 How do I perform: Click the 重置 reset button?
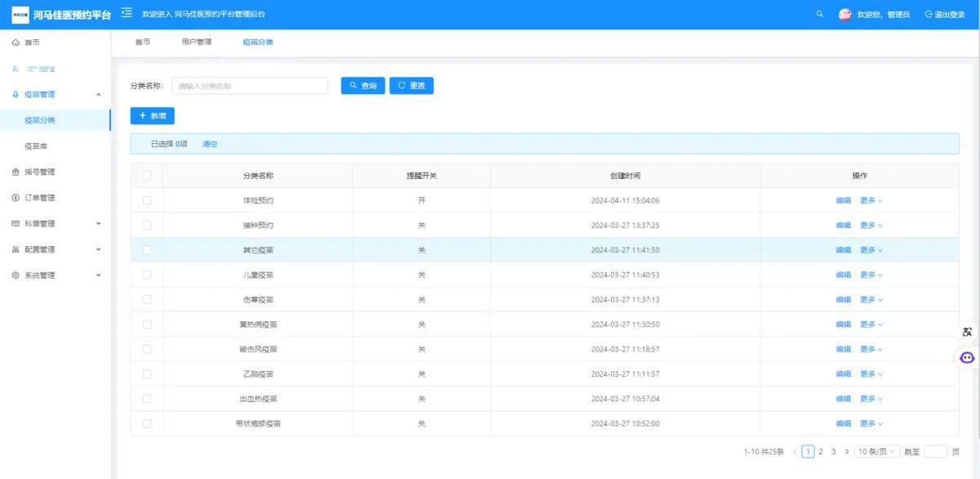click(x=412, y=86)
